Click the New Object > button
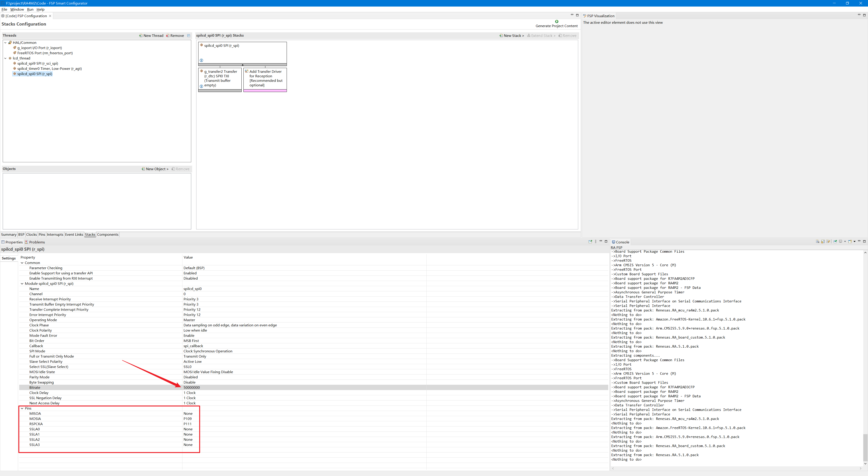Screen dimensions: 868x476 coord(155,169)
